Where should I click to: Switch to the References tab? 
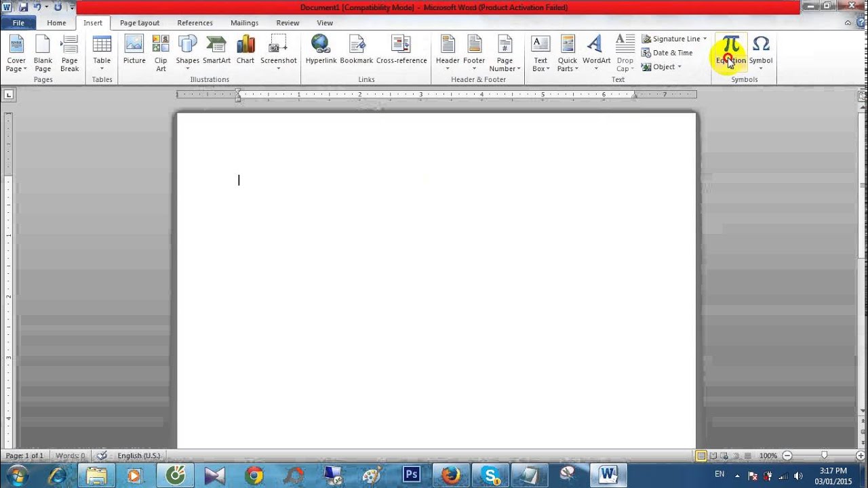point(195,23)
